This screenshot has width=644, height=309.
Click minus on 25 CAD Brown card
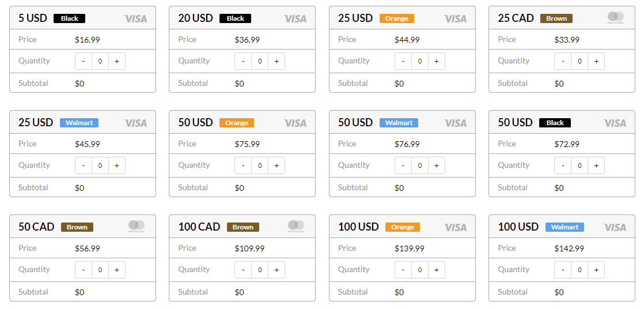[563, 61]
